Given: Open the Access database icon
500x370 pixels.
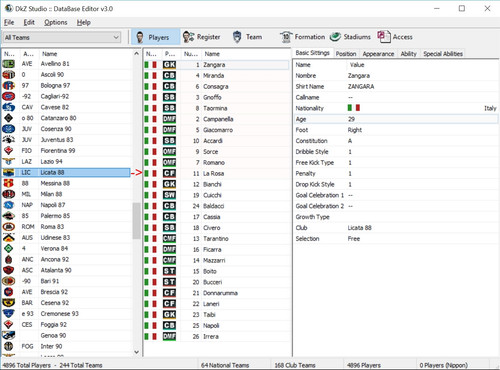Looking at the screenshot, I should tap(384, 37).
